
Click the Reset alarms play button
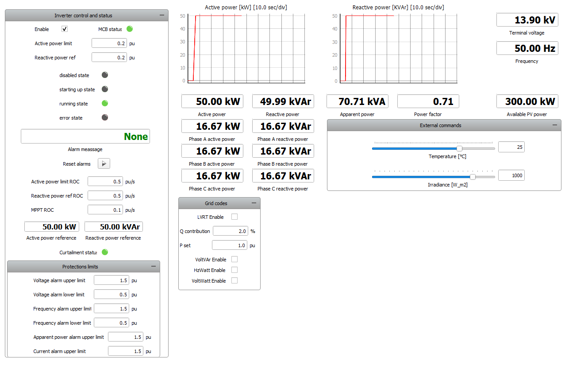pyautogui.click(x=104, y=164)
